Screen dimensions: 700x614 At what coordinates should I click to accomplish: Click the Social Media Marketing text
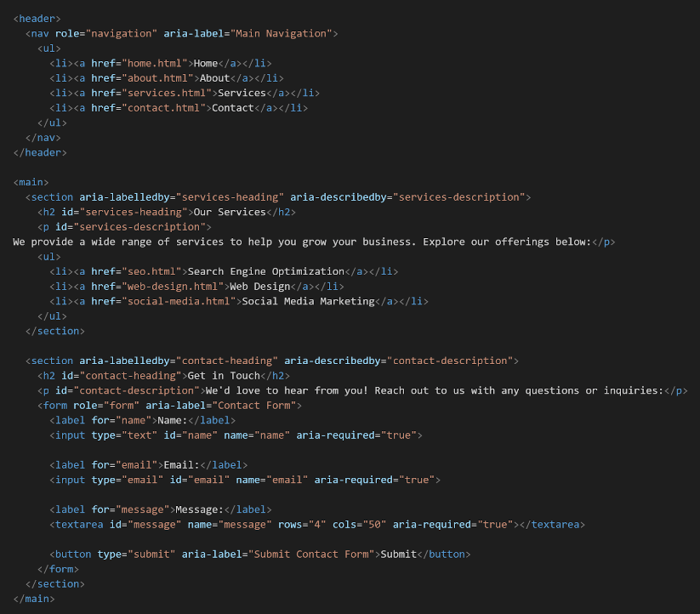[308, 301]
